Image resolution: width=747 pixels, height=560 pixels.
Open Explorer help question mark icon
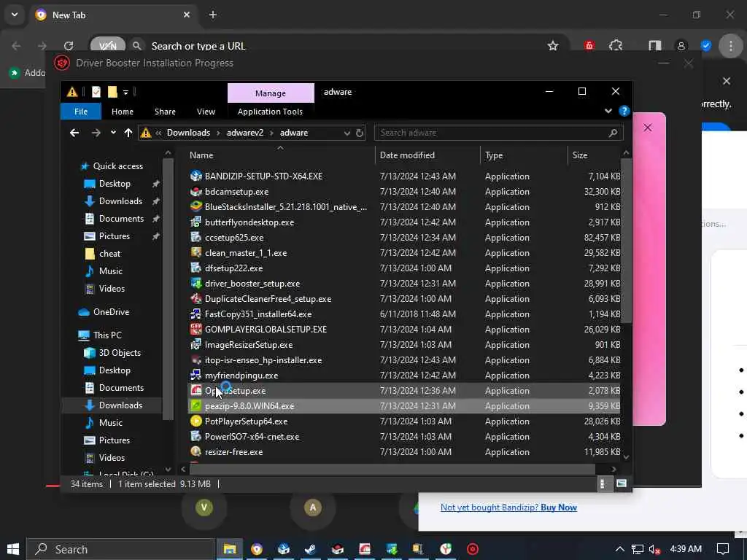(624, 111)
